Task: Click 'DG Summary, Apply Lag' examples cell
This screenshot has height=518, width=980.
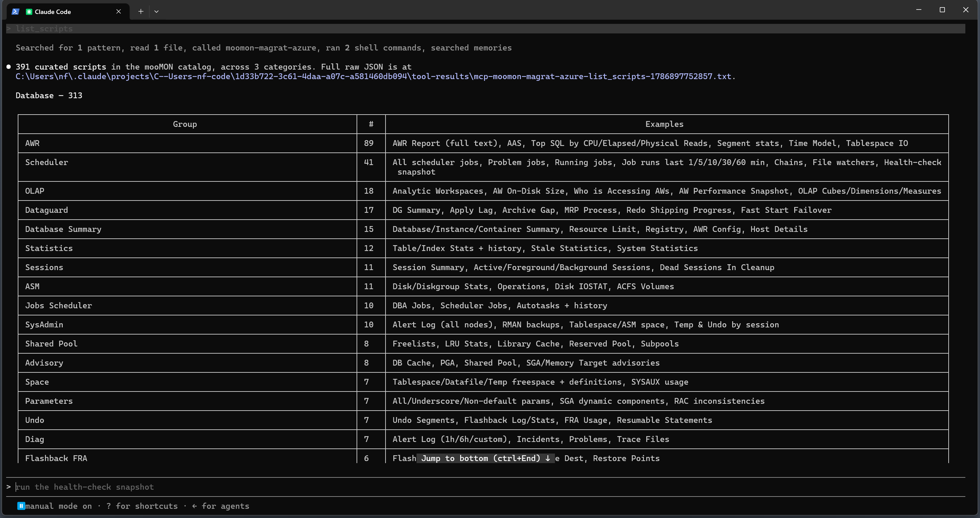Action: pyautogui.click(x=667, y=210)
